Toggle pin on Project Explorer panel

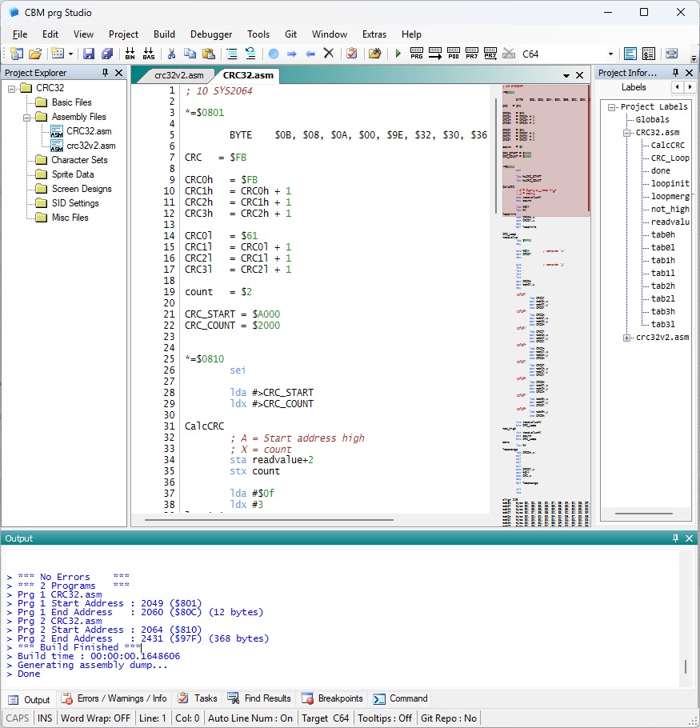pos(105,73)
